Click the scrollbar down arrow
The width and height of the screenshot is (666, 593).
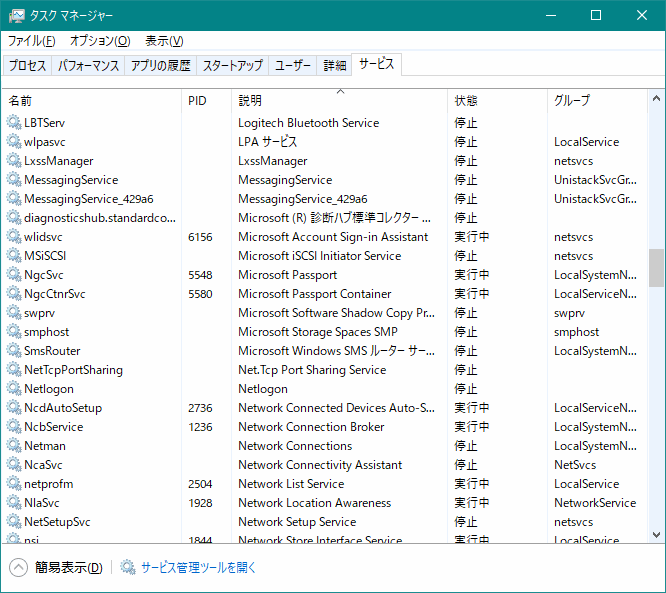coord(656,535)
